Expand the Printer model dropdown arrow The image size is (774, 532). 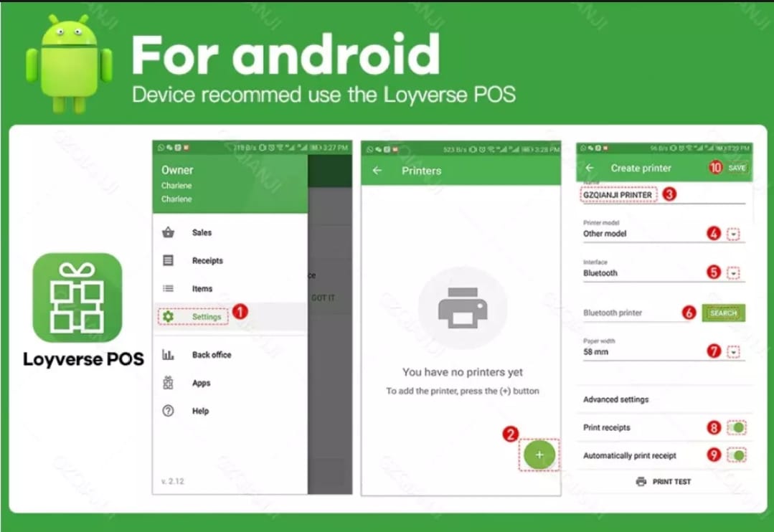click(734, 234)
